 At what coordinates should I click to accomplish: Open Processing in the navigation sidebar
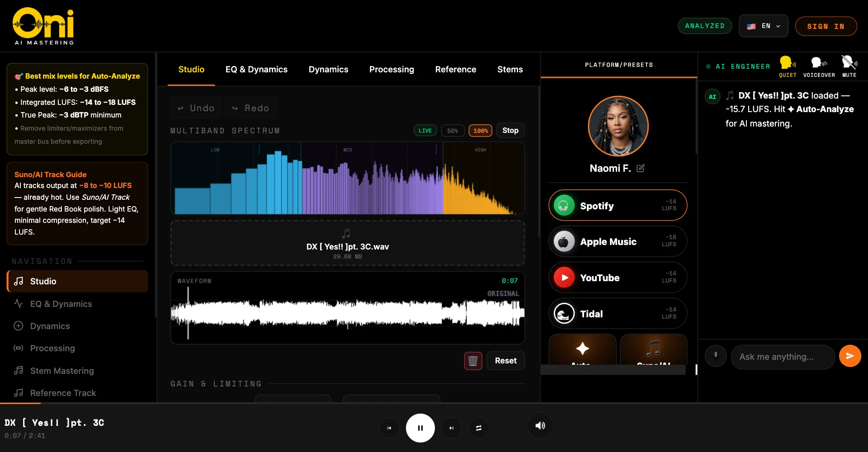point(77,348)
